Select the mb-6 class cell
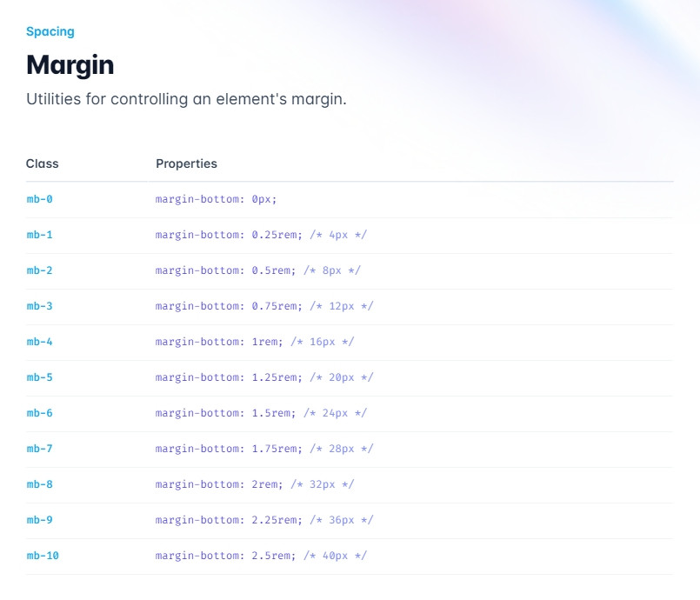This screenshot has width=700, height=600. pos(39,413)
